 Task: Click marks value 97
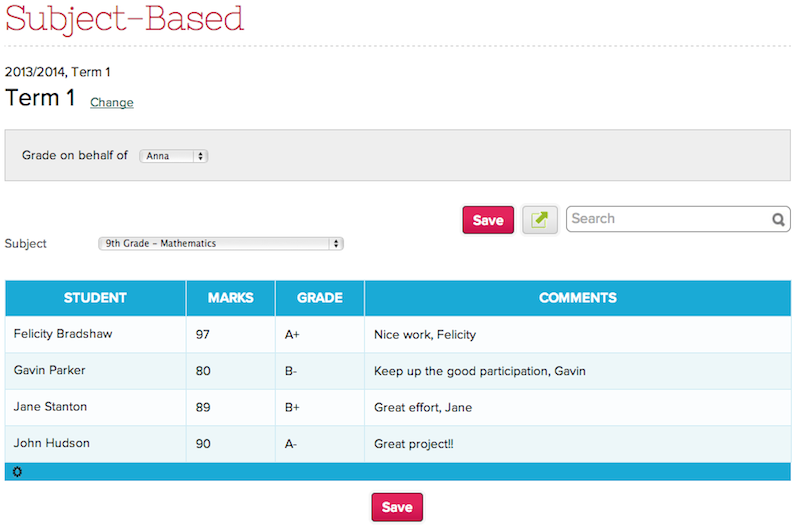pos(203,335)
